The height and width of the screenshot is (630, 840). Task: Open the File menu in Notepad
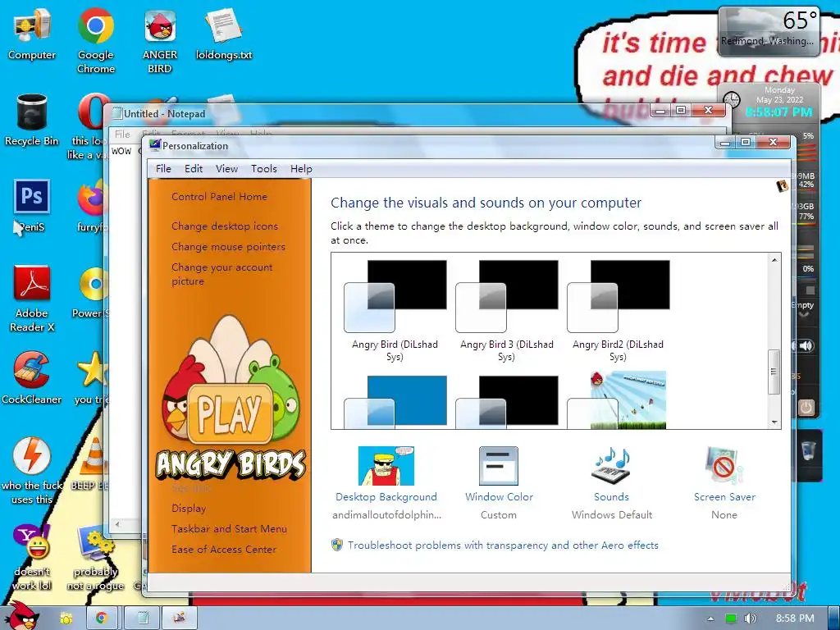click(123, 134)
